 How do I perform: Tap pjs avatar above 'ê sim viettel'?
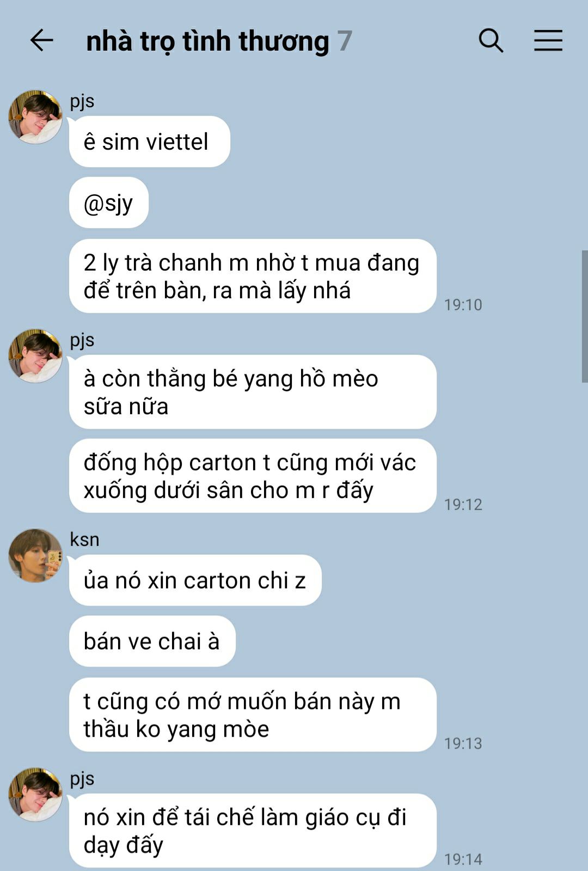(35, 117)
